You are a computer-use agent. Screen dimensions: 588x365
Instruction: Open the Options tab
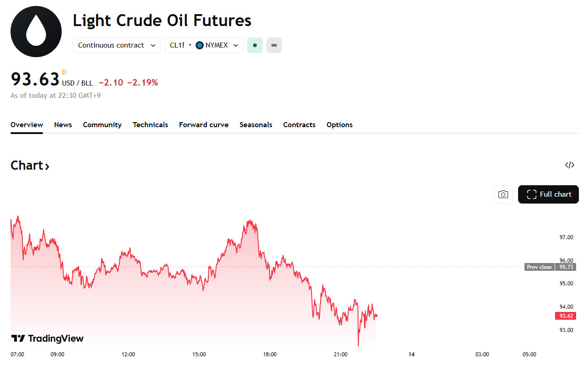[x=339, y=125]
